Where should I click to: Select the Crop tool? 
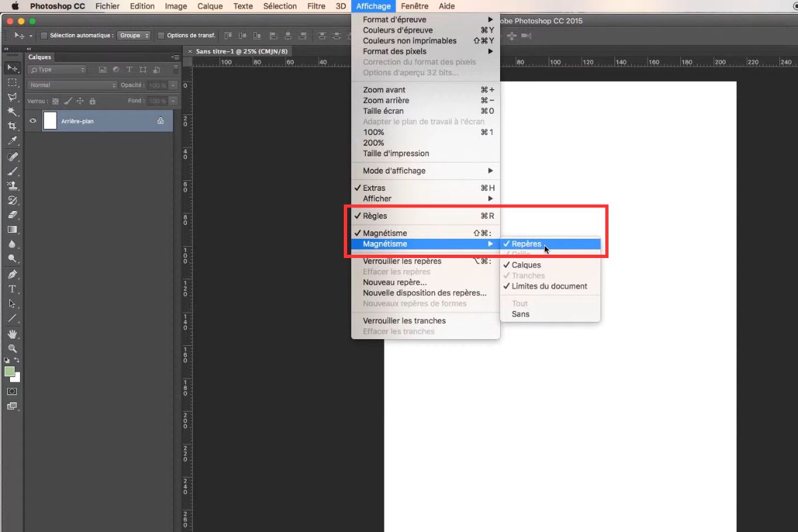(12, 126)
